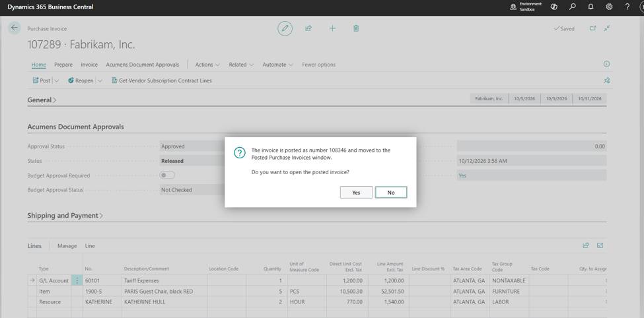The height and width of the screenshot is (318, 644).
Task: Click the 52,501.50 line amount cell
Action: point(388,292)
